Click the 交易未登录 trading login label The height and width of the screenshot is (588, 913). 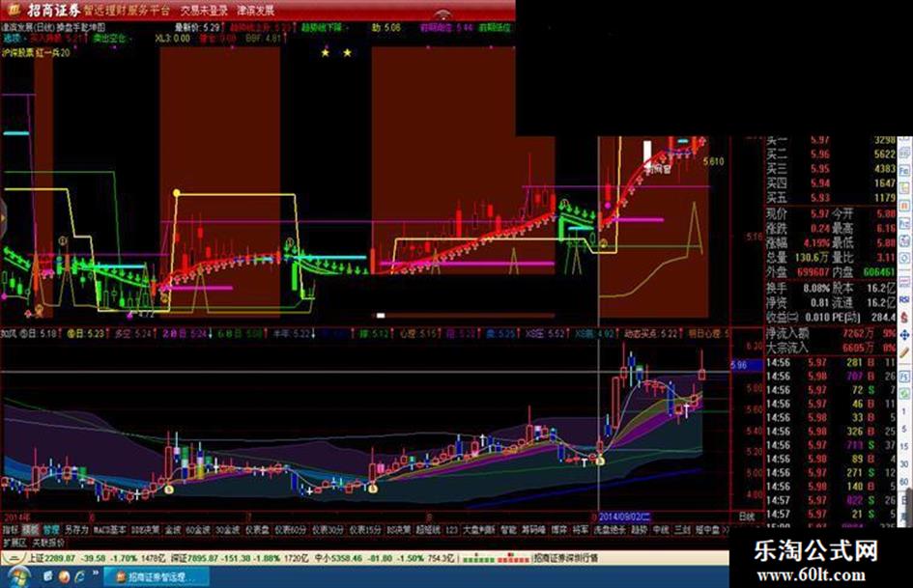coord(204,10)
